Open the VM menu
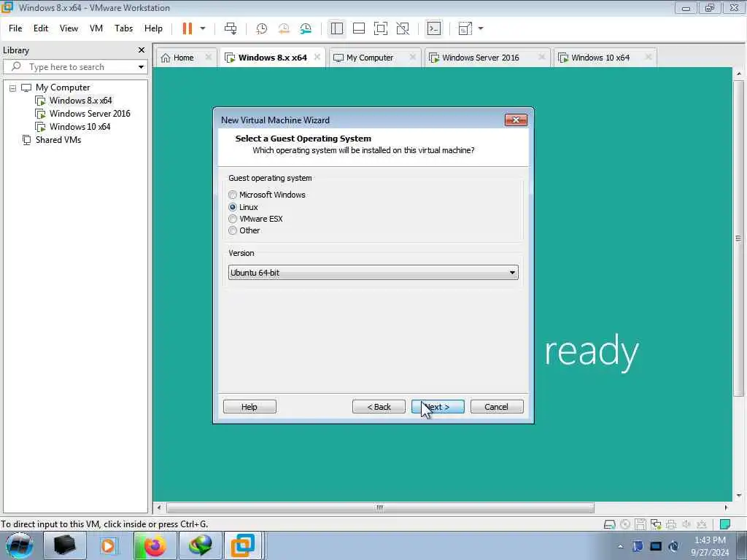Screen dimensions: 747x560 coord(96,28)
